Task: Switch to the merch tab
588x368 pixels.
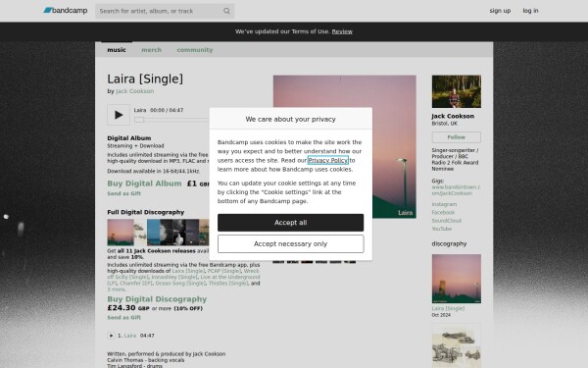Action: pos(151,50)
